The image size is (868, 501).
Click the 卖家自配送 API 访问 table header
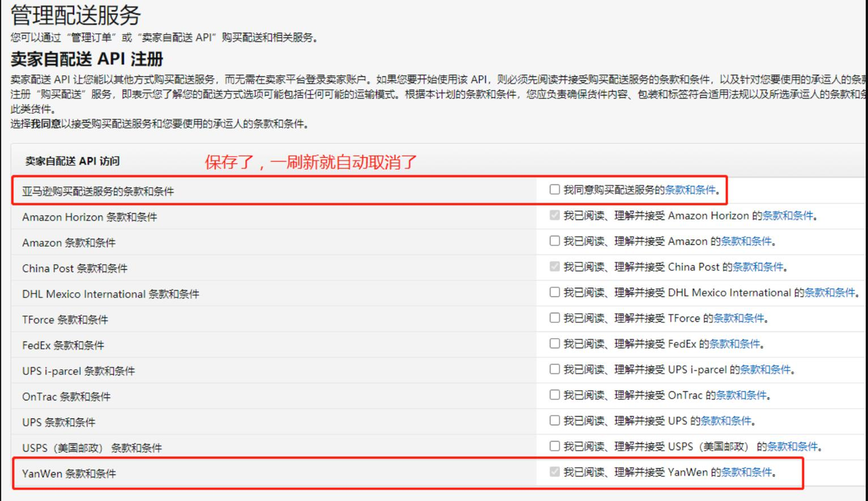tap(73, 161)
